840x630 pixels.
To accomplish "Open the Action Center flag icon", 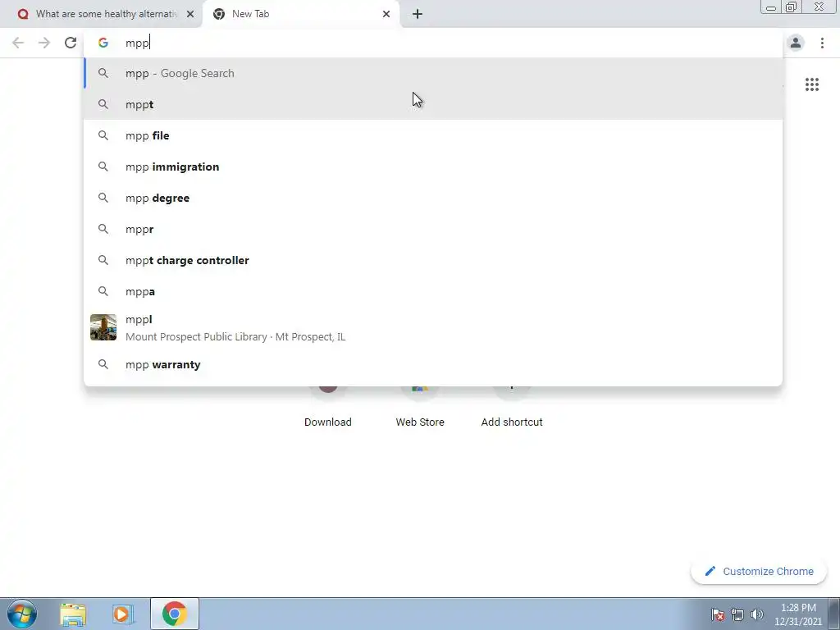I will [x=718, y=614].
